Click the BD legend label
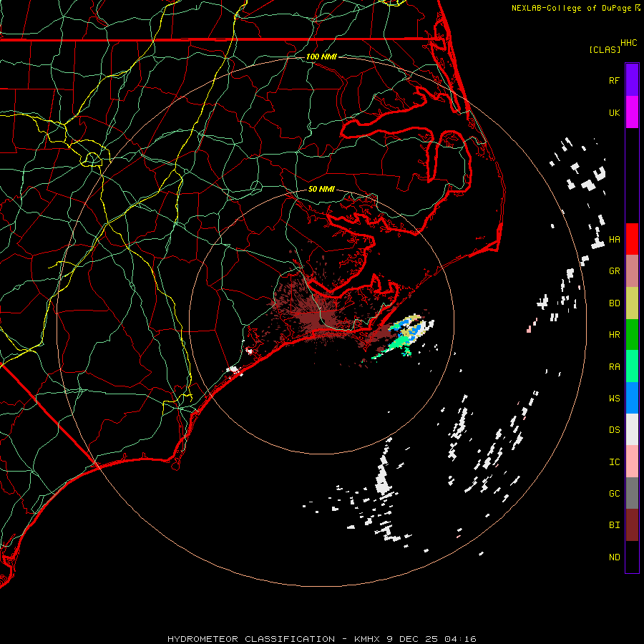The image size is (644, 644). [614, 303]
